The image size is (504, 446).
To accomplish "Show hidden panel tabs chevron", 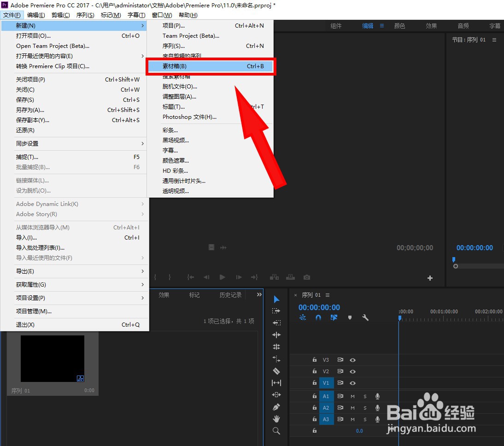I will [259, 295].
